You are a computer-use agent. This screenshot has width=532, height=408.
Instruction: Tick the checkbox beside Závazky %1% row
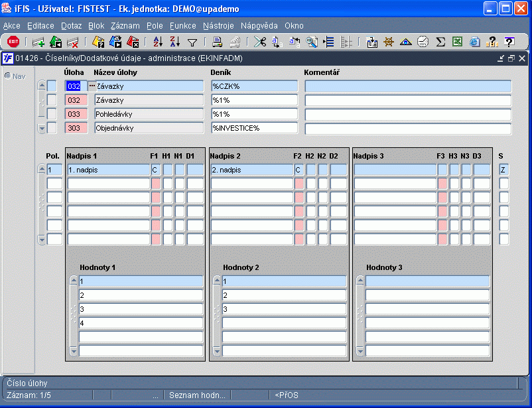tap(52, 100)
